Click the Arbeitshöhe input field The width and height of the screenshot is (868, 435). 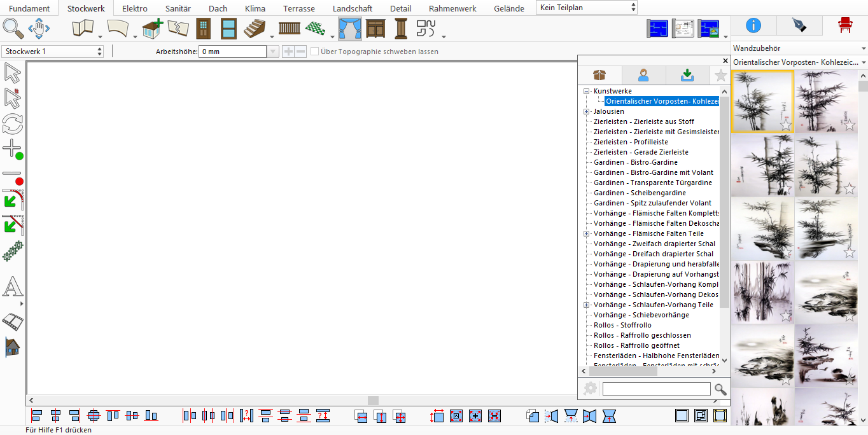(x=233, y=52)
